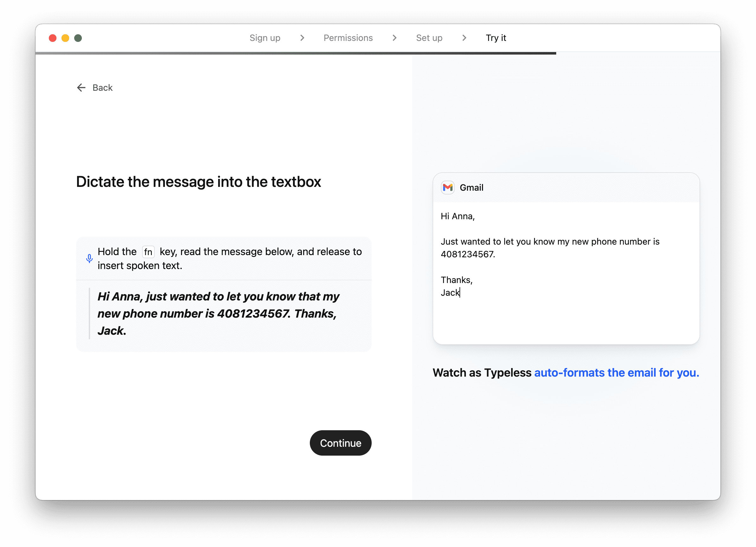Click the red close window button

tap(53, 38)
